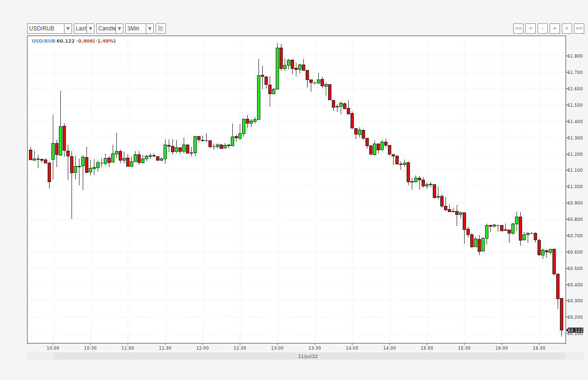Zoom in chart with plus button
The height and width of the screenshot is (380, 588).
pos(555,29)
